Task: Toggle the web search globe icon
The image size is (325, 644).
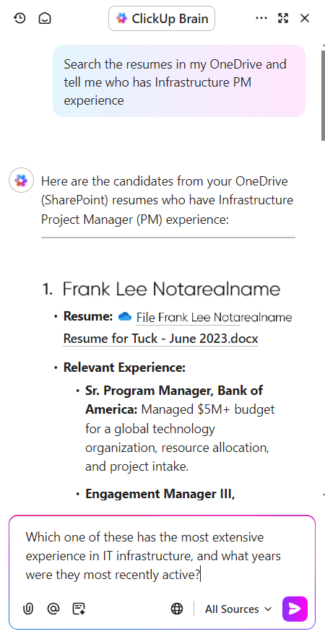Action: click(x=177, y=609)
